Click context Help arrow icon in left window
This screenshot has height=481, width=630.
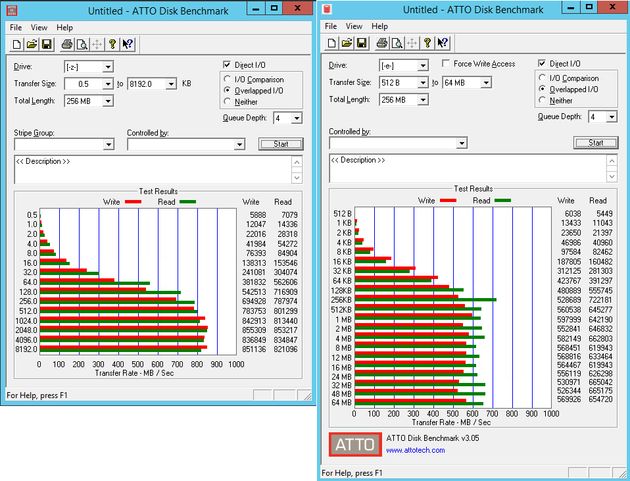coord(128,44)
